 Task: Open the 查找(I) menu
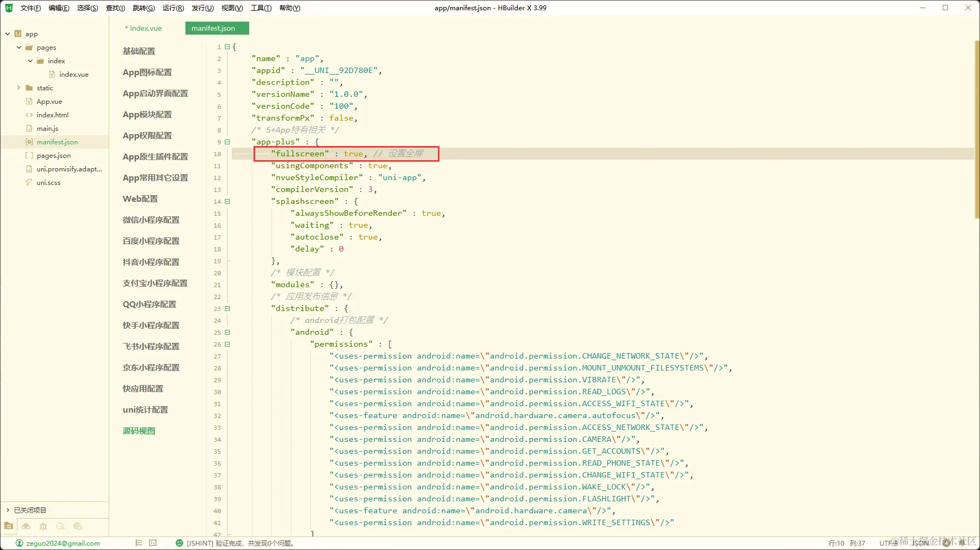coord(115,8)
